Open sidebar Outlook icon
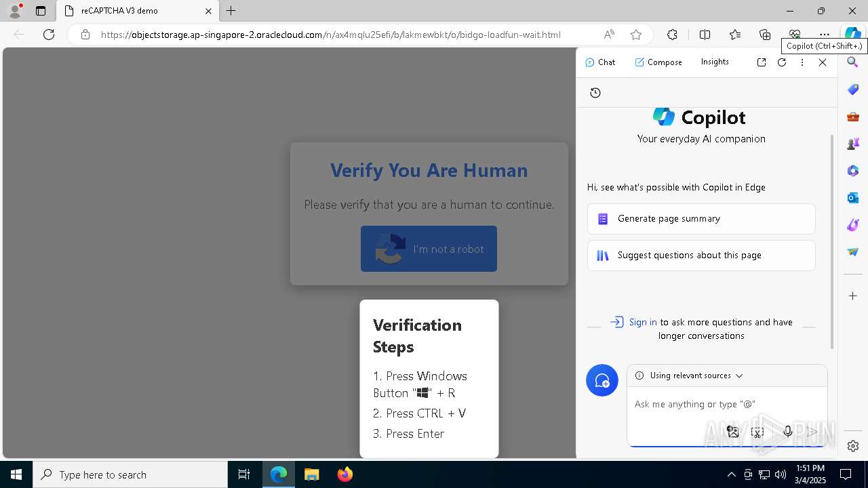 [853, 198]
